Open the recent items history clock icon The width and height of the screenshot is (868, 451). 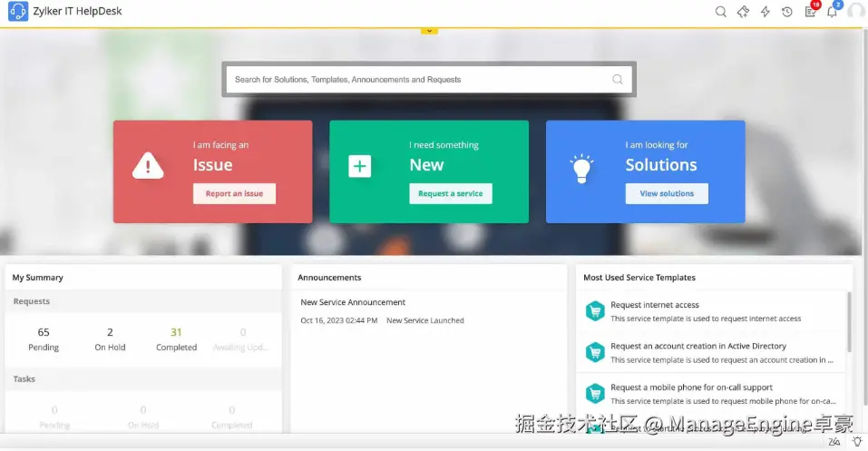(x=787, y=12)
